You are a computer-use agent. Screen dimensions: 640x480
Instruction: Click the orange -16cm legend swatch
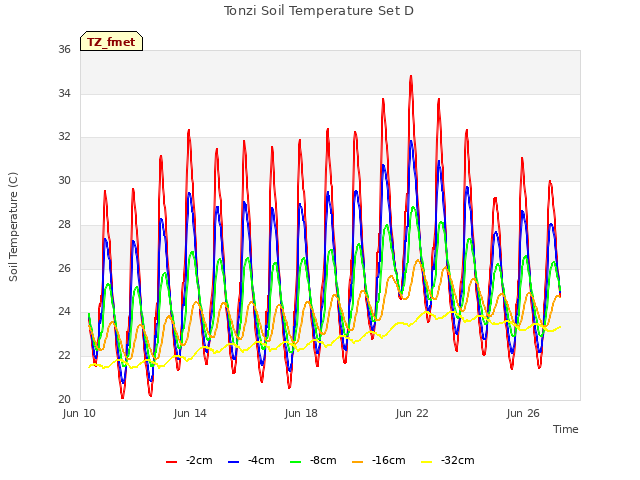tap(358, 462)
